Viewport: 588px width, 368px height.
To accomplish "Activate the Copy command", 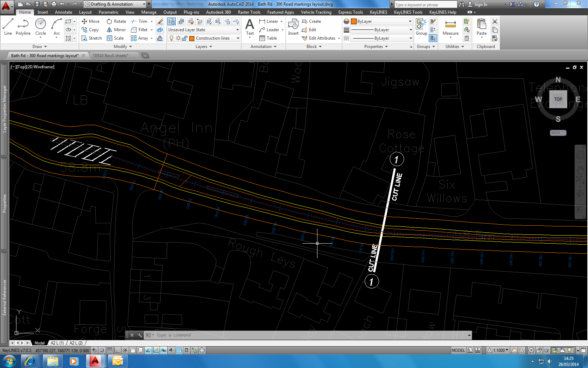I will (x=90, y=30).
